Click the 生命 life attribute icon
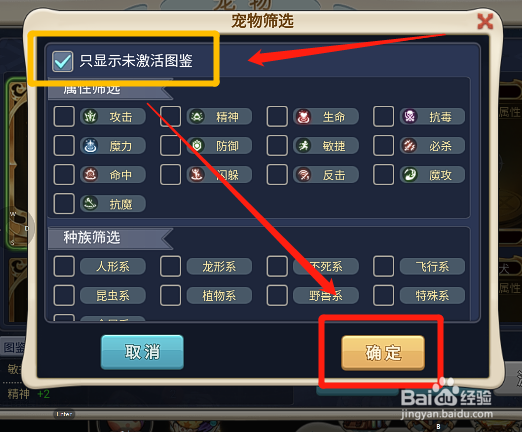This screenshot has width=522, height=432. 303,116
